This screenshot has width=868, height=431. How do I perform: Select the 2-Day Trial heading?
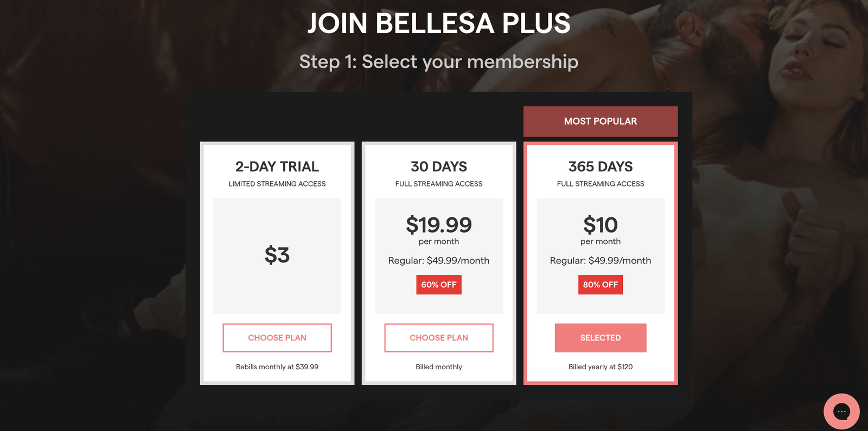tap(277, 166)
